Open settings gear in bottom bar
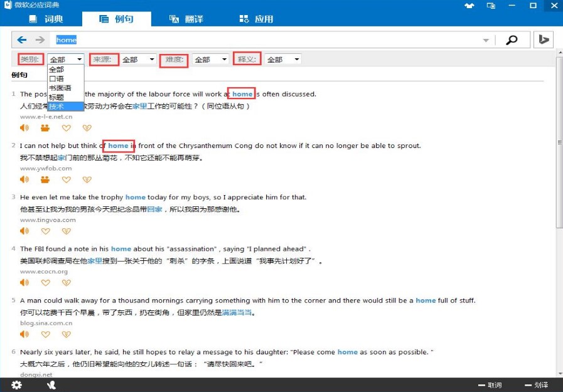The width and height of the screenshot is (563, 392). (17, 384)
